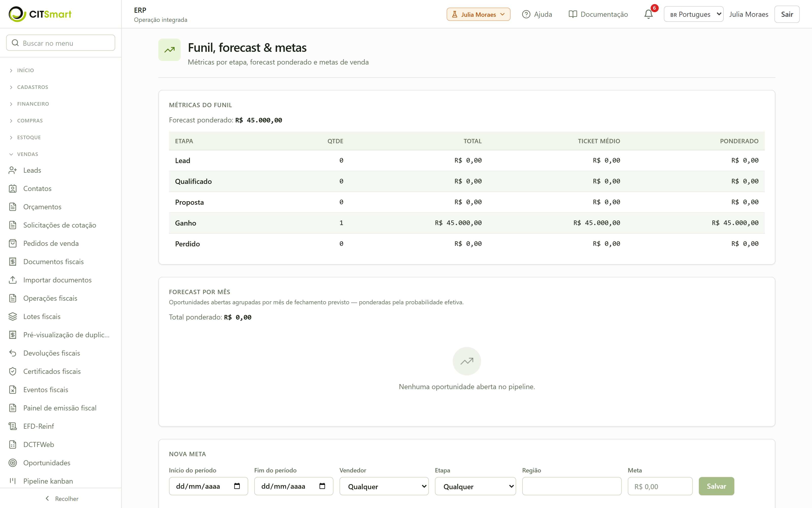This screenshot has width=812, height=508.
Task: Click the Sair button
Action: coord(787,14)
